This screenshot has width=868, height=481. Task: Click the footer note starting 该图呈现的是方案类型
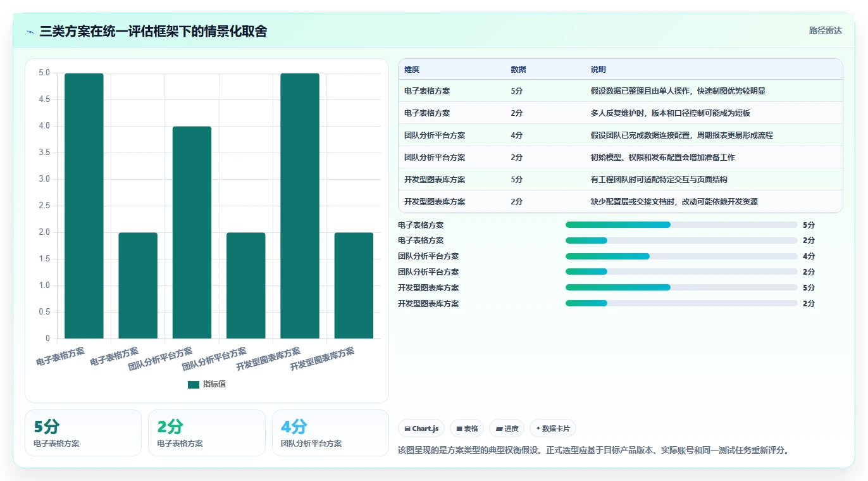(594, 451)
